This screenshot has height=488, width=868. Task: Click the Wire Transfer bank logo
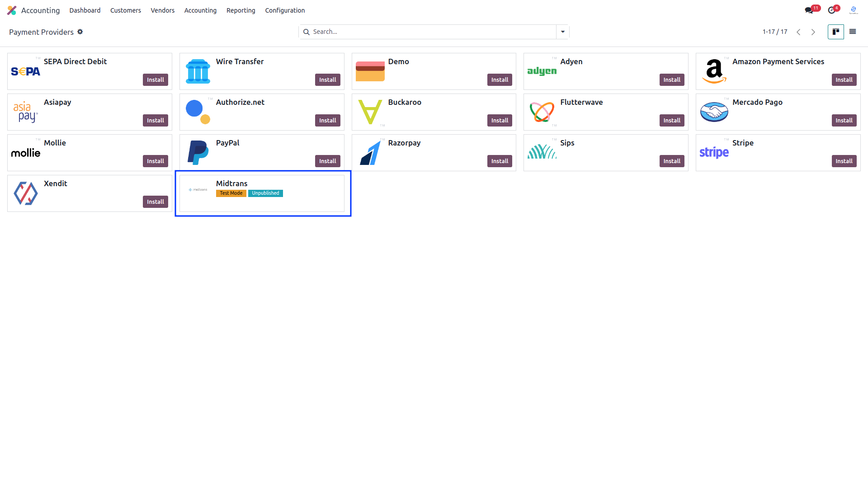point(198,71)
